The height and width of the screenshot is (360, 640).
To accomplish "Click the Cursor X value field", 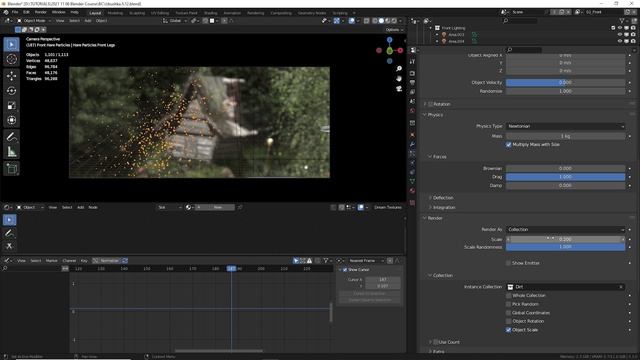I will point(382,280).
